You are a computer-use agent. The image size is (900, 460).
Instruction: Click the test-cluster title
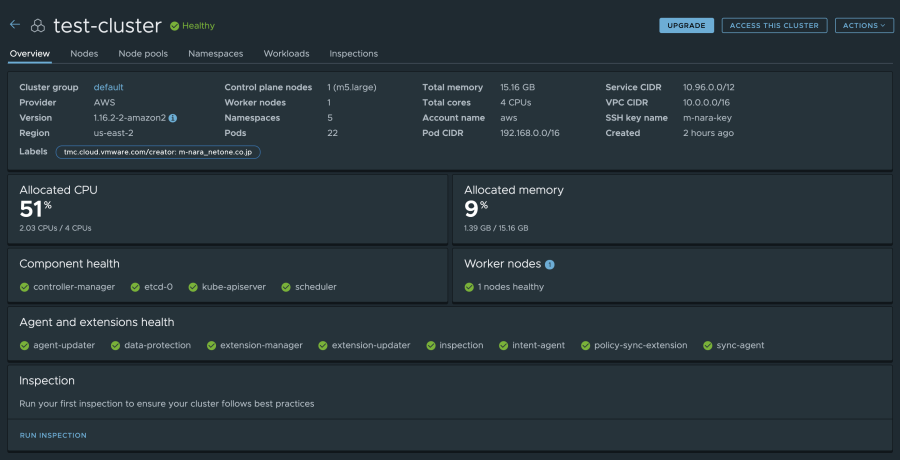tap(107, 26)
